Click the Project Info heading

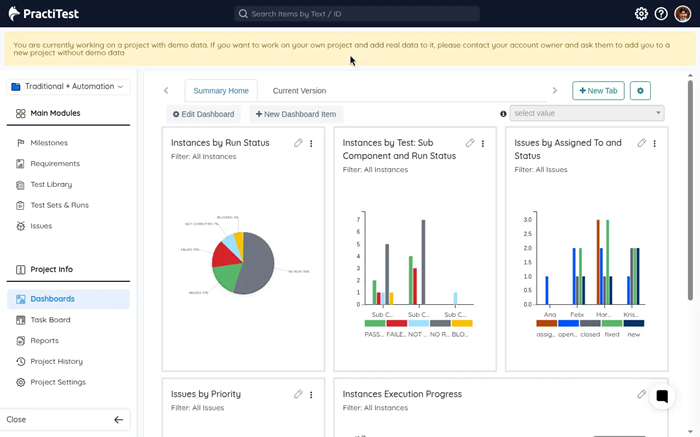51,270
